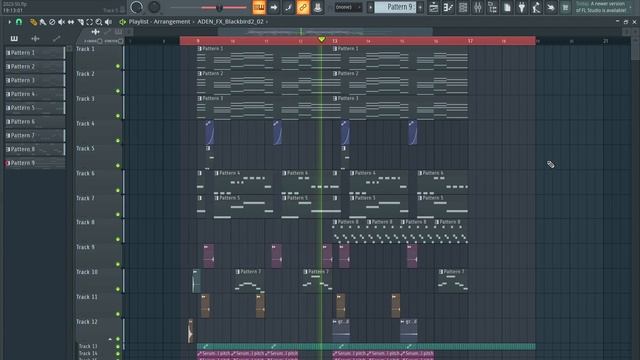Viewport: 640px width, 360px height.
Task: Mute Track 1 with its green dot
Action: tap(118, 66)
